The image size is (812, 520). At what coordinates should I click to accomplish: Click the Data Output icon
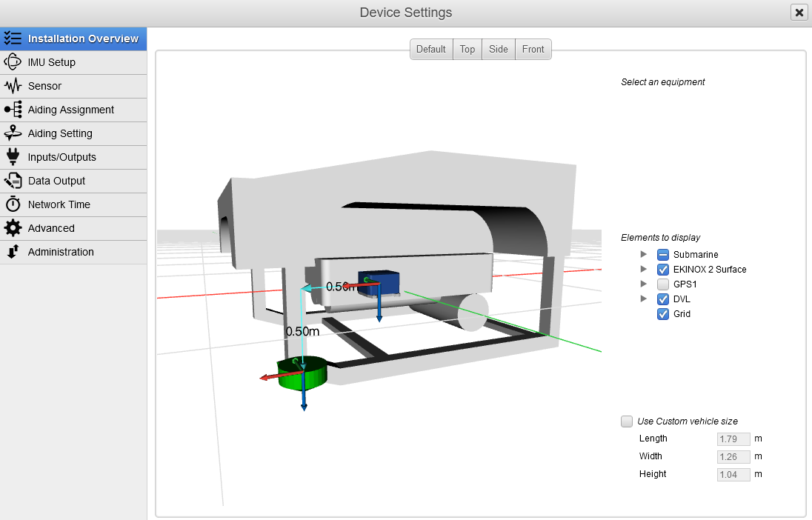point(13,181)
